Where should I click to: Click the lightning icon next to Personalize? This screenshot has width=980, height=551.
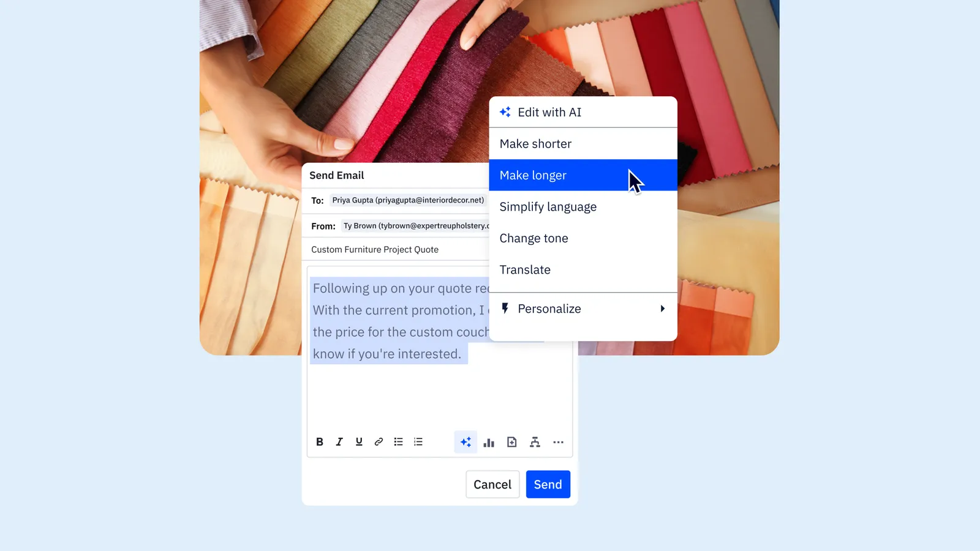coord(504,308)
